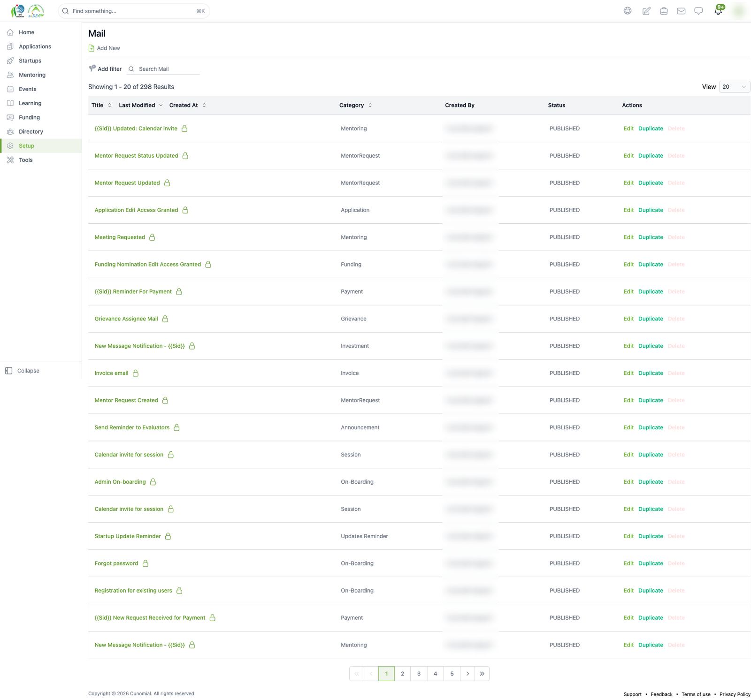Click the lock icon next to Invoice email

136,373
